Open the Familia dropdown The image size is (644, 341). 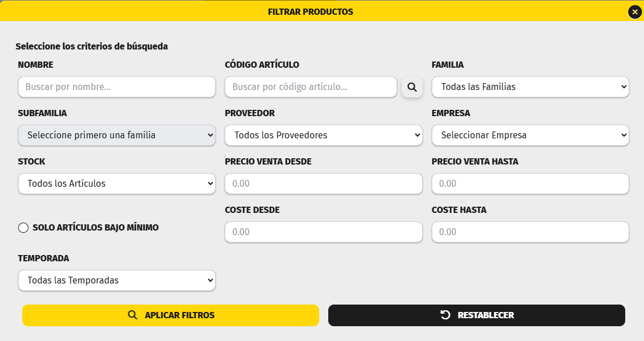pyautogui.click(x=530, y=87)
